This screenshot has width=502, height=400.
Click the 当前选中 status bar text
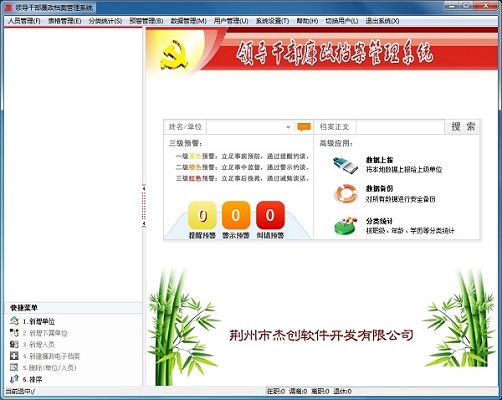pyautogui.click(x=20, y=391)
